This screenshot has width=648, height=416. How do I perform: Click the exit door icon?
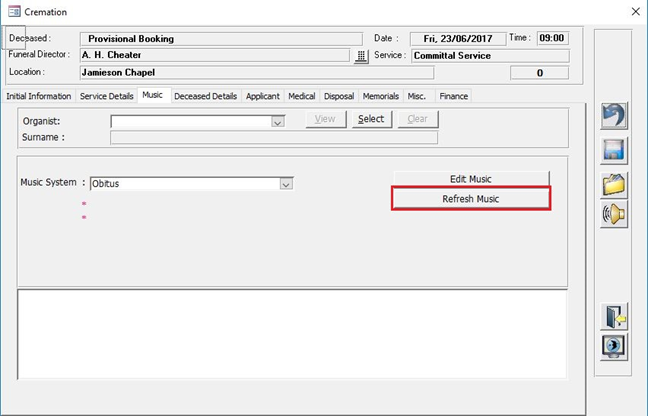612,317
